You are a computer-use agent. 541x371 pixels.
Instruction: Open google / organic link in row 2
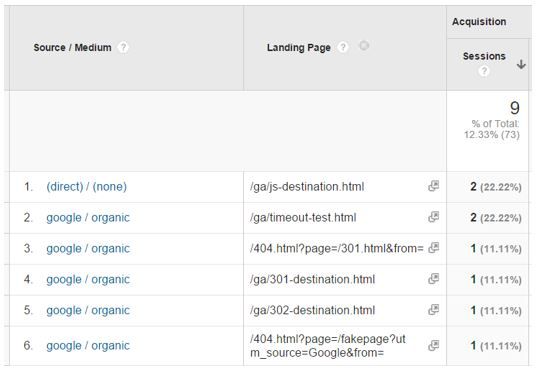point(88,218)
